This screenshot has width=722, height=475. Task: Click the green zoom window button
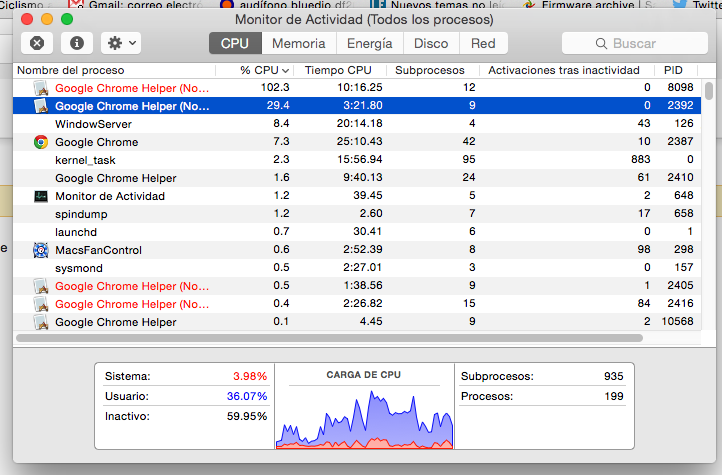click(67, 19)
